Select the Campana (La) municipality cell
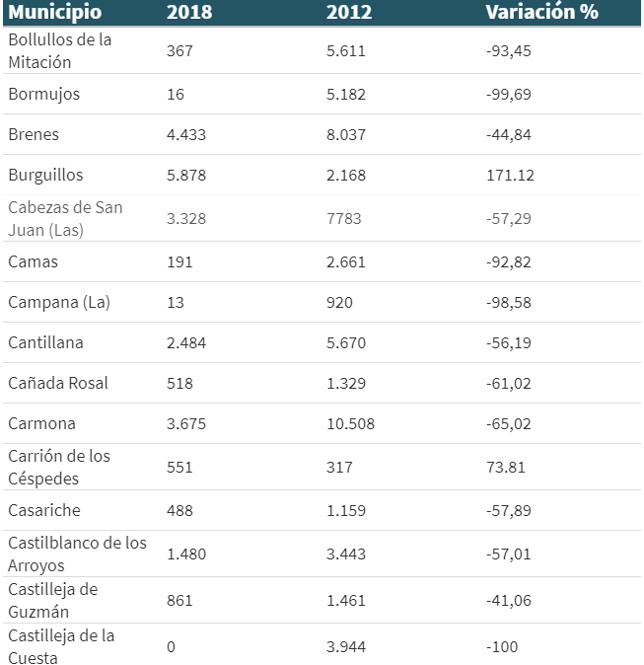Viewport: 644px width, 665px height. pos(58,303)
